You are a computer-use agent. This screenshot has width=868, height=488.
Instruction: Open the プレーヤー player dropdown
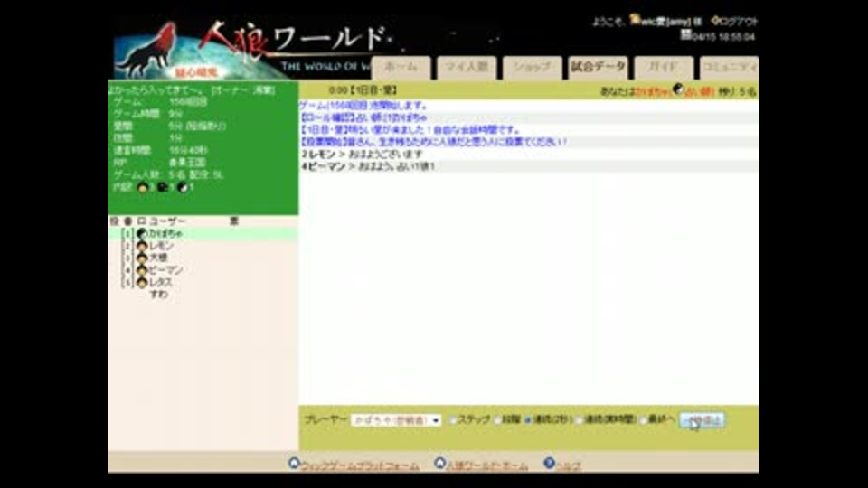[396, 420]
